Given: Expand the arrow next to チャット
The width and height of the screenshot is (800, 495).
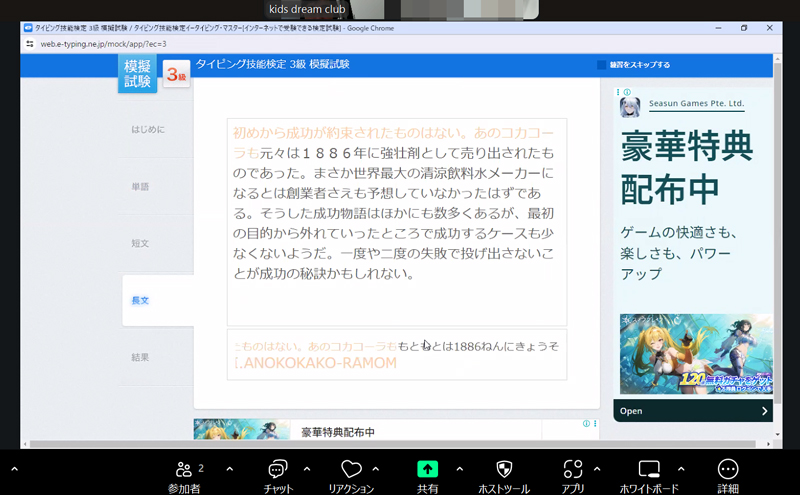Looking at the screenshot, I should [306, 468].
